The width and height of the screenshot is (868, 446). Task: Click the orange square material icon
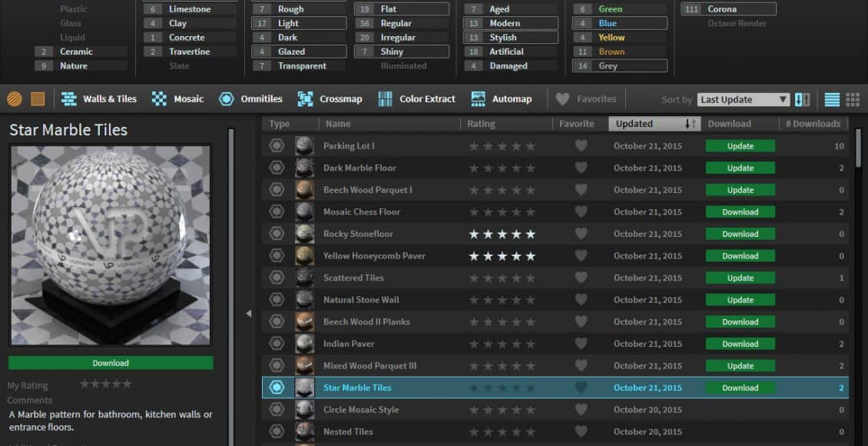coord(38,99)
